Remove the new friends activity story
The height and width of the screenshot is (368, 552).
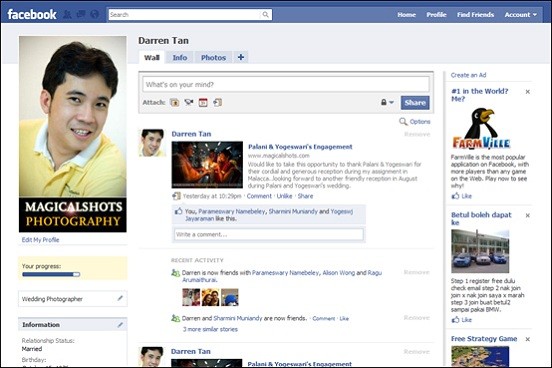pyautogui.click(x=417, y=272)
